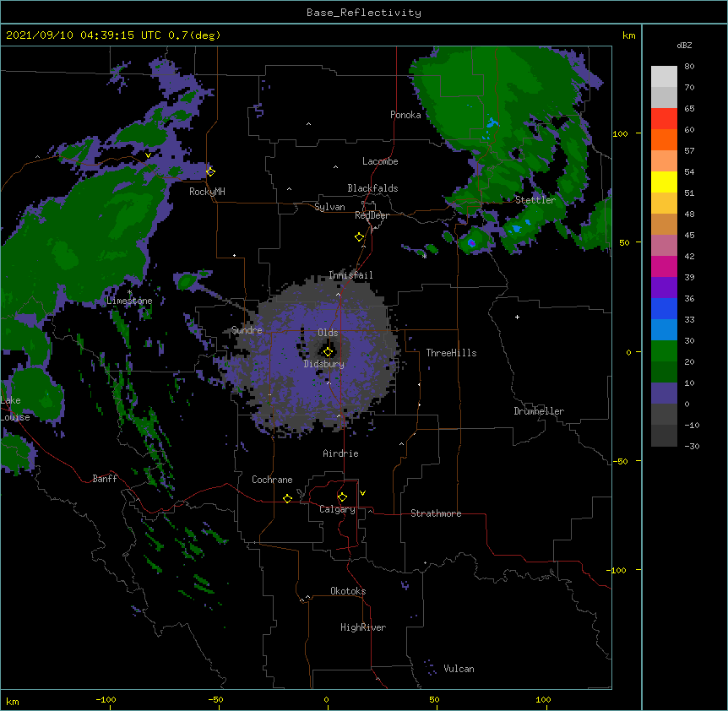Viewport: 728px width, 711px height.
Task: Pick the orange 60-57 dBZ legend swatch
Action: click(664, 139)
